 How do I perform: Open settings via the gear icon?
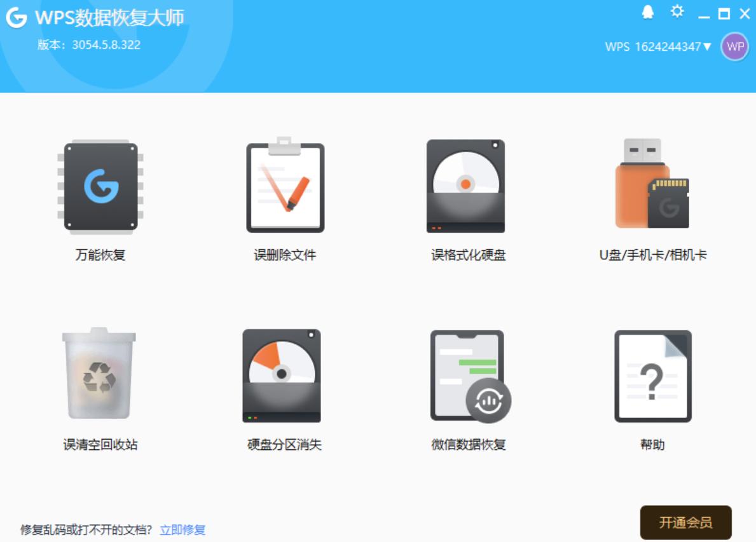coord(677,11)
